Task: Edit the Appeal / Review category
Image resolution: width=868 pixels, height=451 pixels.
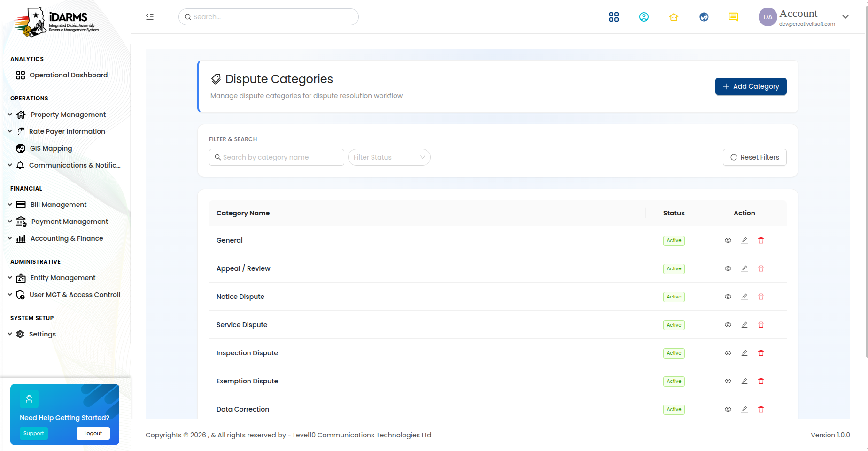Action: click(744, 268)
